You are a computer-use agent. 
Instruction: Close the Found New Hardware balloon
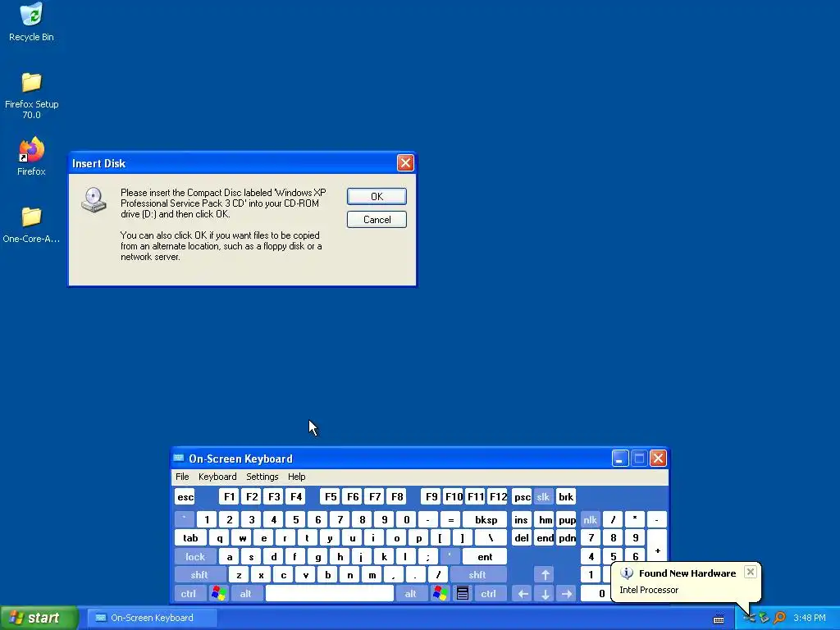(x=750, y=572)
